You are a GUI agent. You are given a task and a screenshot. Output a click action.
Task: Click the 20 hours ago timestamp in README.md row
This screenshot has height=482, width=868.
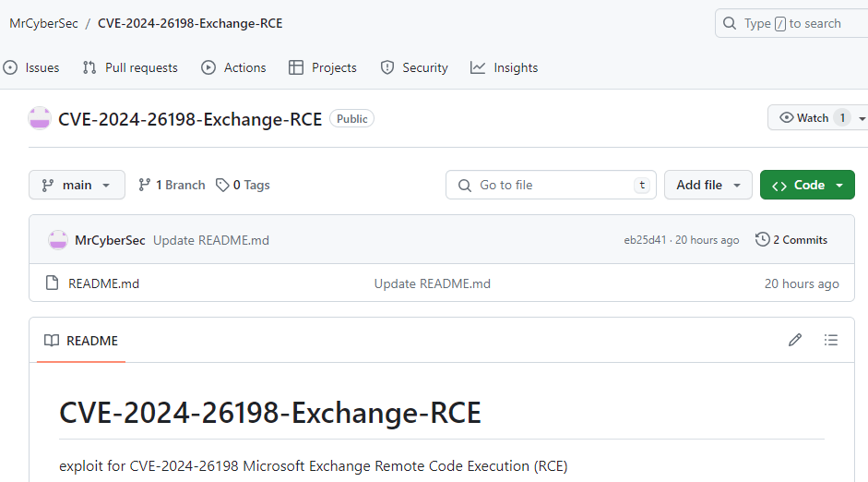click(x=802, y=283)
